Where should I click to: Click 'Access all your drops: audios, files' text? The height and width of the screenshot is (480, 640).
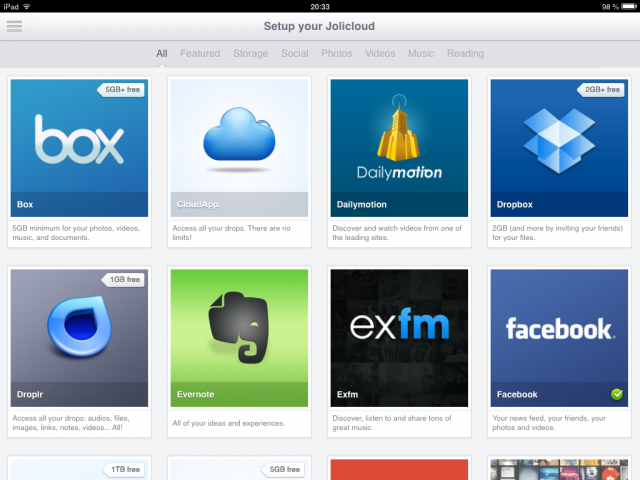tap(71, 423)
